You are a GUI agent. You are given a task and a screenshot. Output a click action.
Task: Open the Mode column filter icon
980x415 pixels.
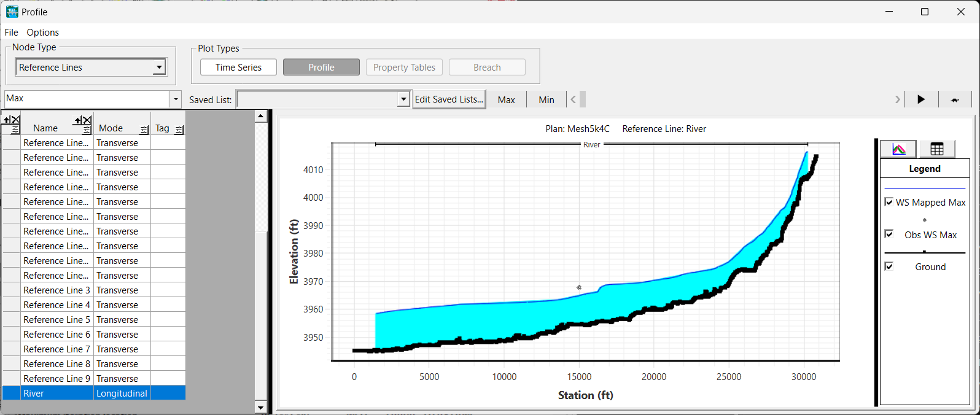tap(144, 130)
